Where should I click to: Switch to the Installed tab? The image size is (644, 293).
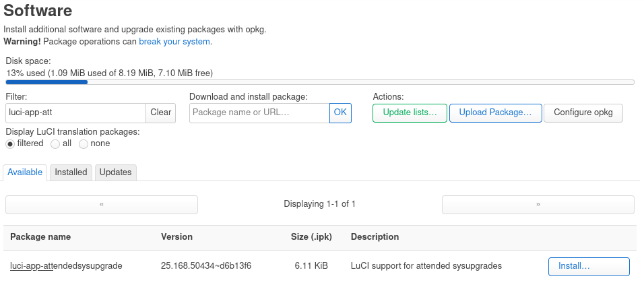[71, 172]
